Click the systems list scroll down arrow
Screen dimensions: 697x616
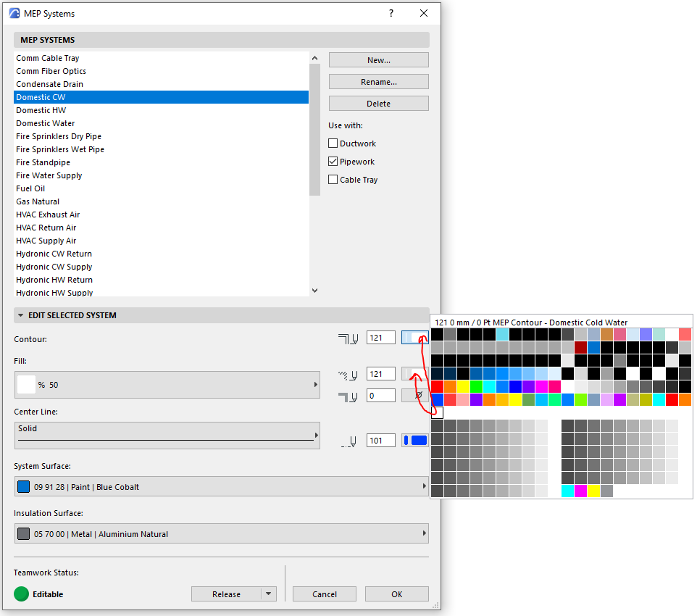314,291
